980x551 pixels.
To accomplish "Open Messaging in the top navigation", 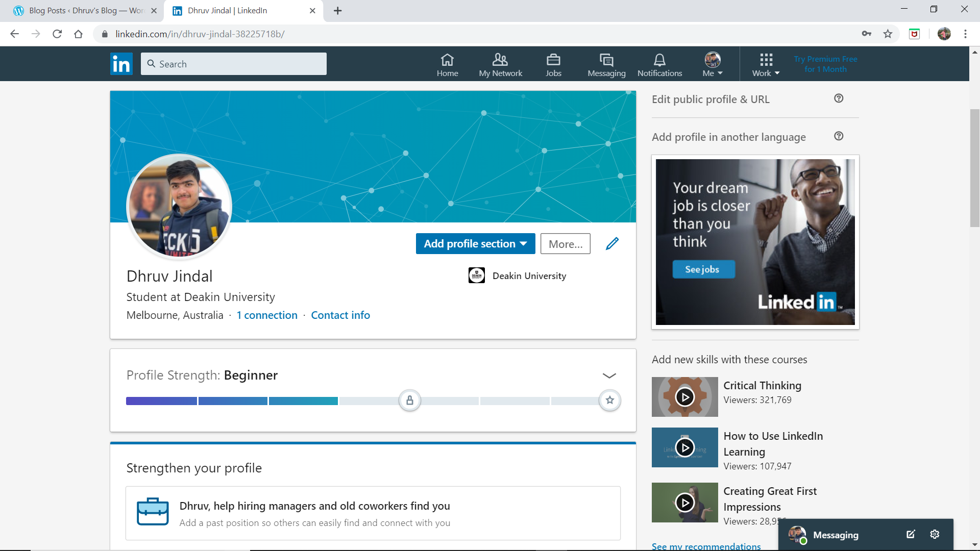I will [x=606, y=64].
